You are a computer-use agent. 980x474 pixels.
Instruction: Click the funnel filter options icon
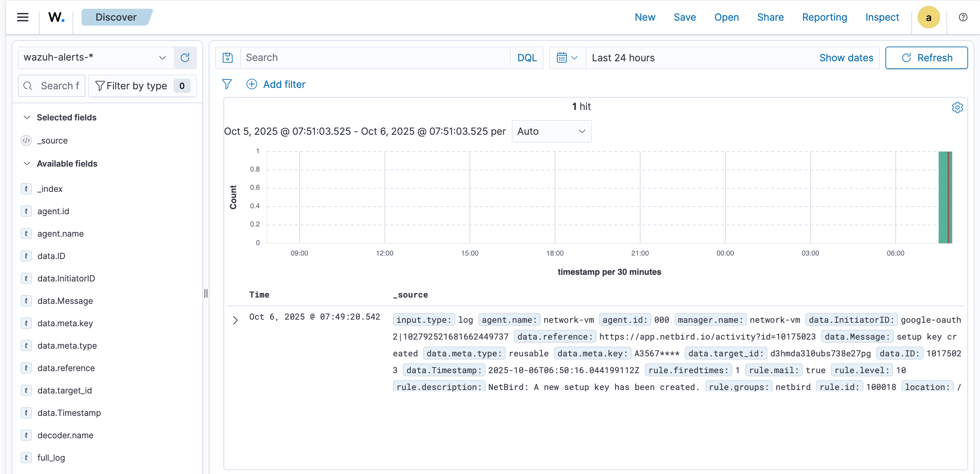point(227,84)
